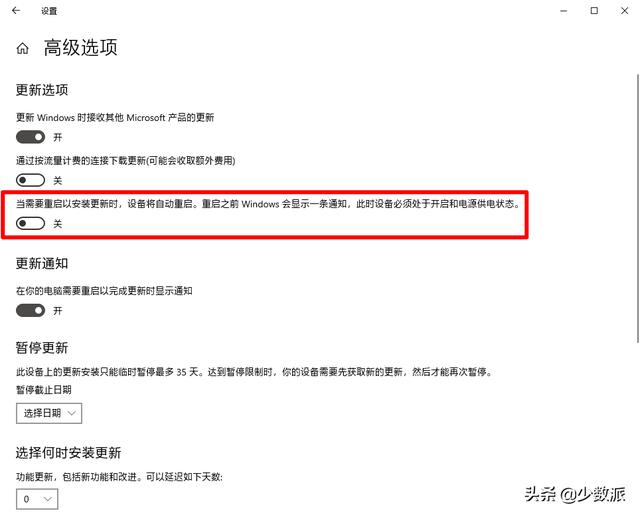640x517 pixels.
Task: Click the 暂停截止日期 label
Action: click(x=44, y=390)
